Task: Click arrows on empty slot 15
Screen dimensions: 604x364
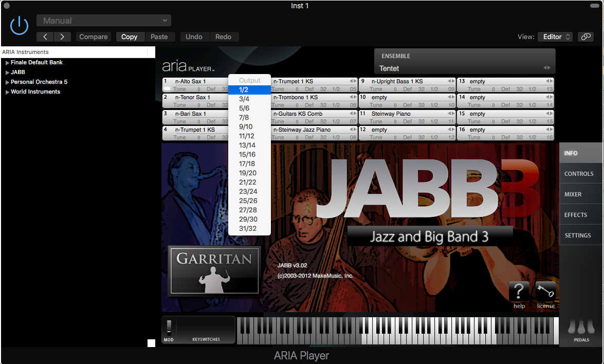Action: pyautogui.click(x=550, y=114)
